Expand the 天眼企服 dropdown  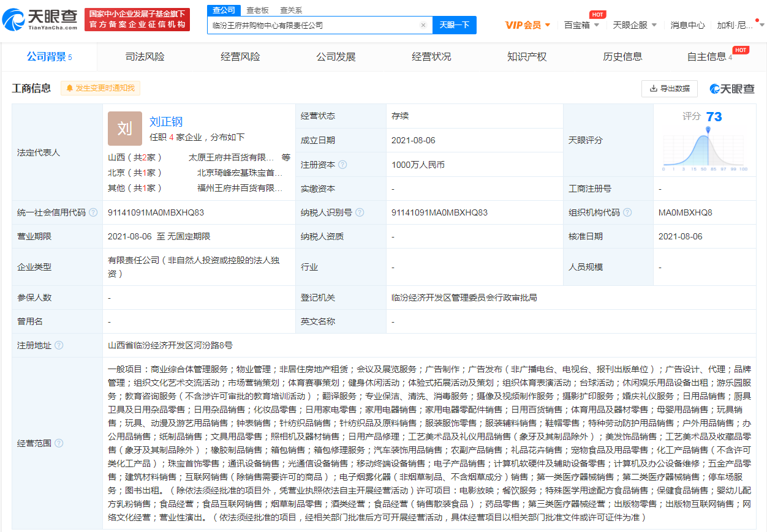coord(635,25)
